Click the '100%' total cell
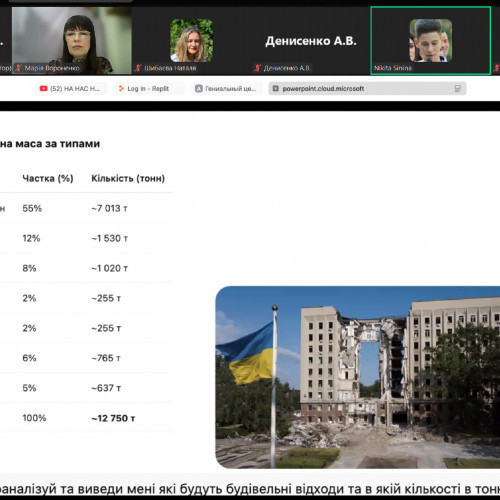This screenshot has width=500, height=500. [34, 418]
